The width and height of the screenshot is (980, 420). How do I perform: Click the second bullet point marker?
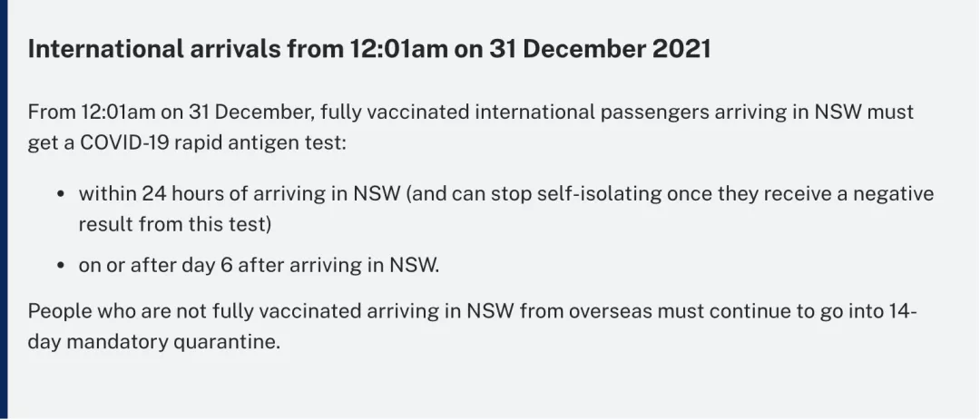[x=61, y=266]
